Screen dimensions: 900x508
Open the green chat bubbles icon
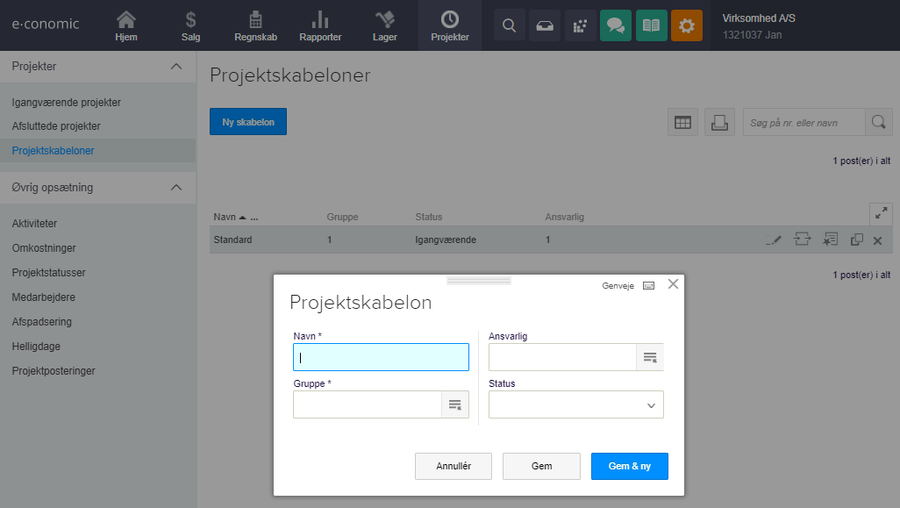(615, 26)
